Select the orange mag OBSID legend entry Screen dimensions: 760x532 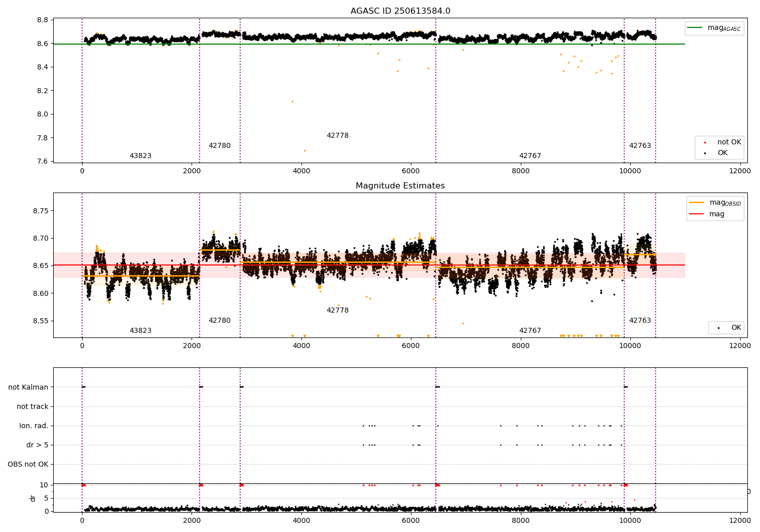(715, 203)
